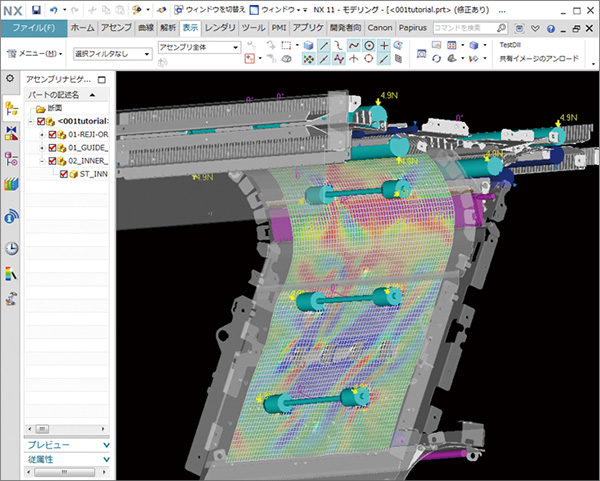Screen dimensions: 600x481
Task: Click the Save disk icon
Action: pyautogui.click(x=36, y=10)
